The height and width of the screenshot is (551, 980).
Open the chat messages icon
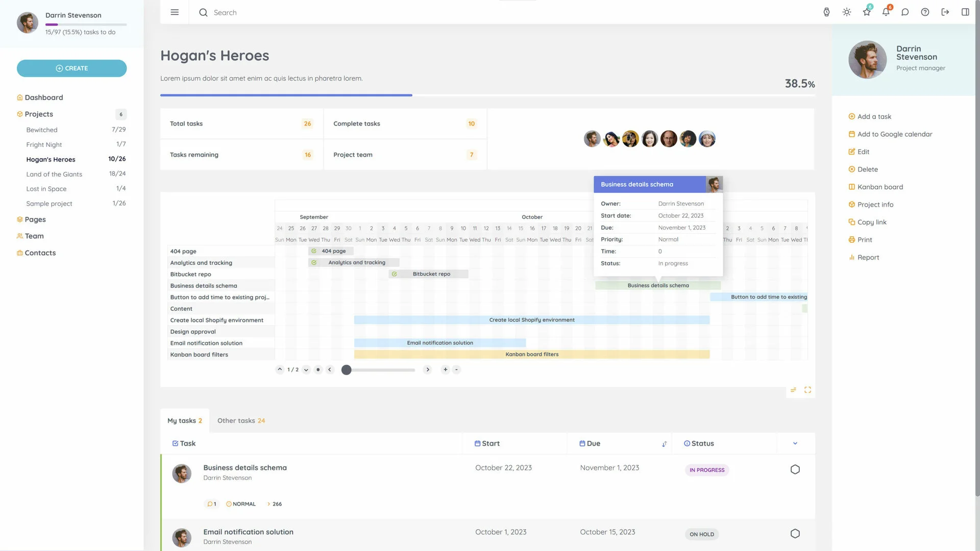(905, 12)
